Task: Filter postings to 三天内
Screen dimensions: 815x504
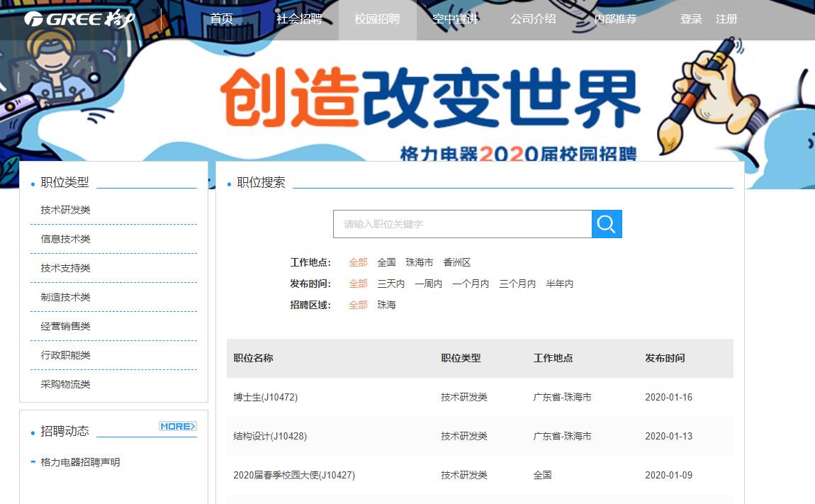Action: (391, 284)
